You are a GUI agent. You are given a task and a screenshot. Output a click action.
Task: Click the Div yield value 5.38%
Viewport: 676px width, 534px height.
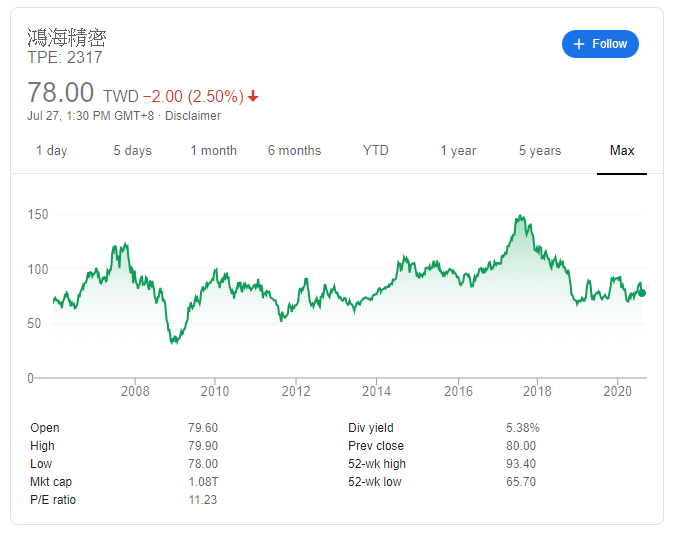click(x=523, y=428)
